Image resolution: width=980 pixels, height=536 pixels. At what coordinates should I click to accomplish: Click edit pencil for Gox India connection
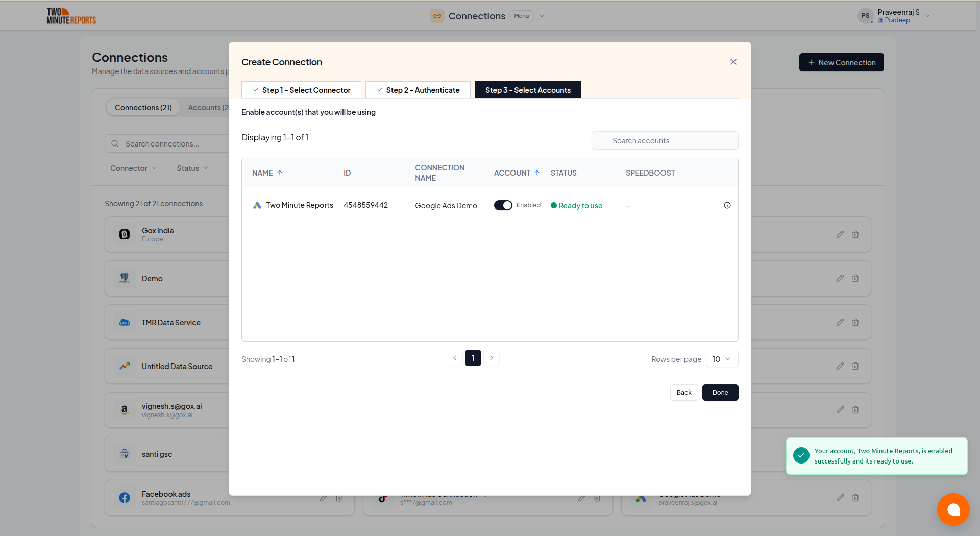[x=840, y=234]
